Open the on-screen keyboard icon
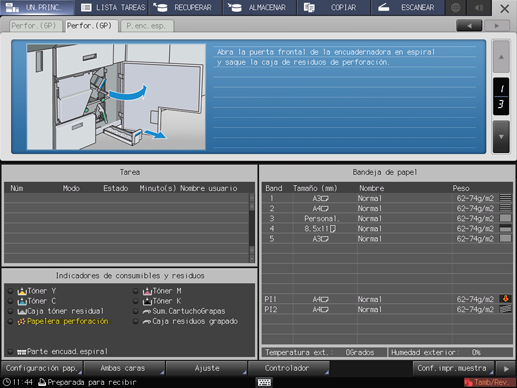 coord(265,382)
